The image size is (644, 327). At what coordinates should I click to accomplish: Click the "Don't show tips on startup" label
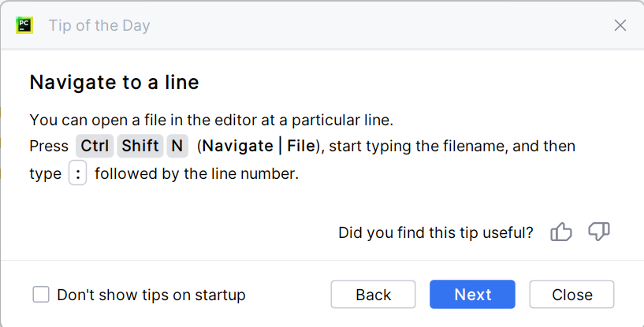coord(151,295)
